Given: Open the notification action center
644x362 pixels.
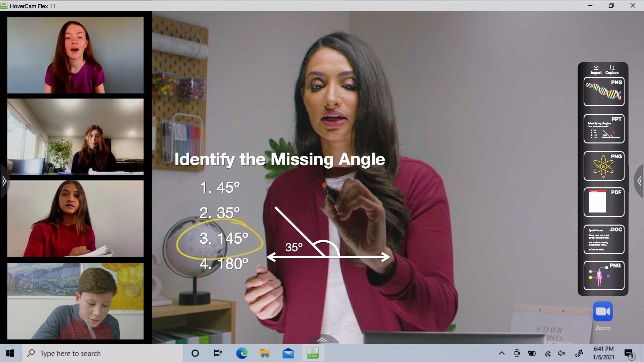Looking at the screenshot, I should [629, 353].
